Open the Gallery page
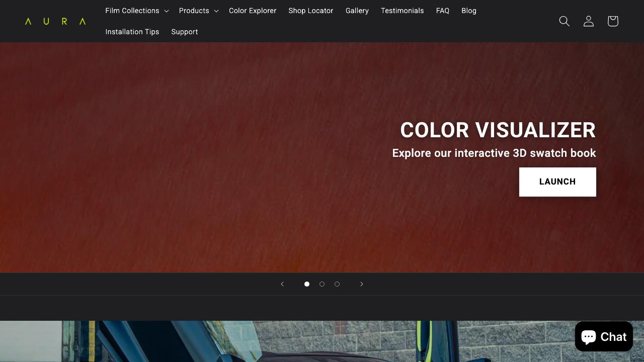This screenshot has width=644, height=362. [357, 11]
